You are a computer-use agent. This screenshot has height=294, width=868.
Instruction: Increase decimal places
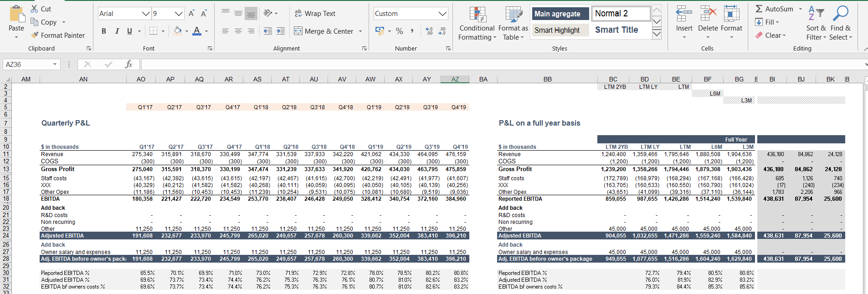(429, 31)
